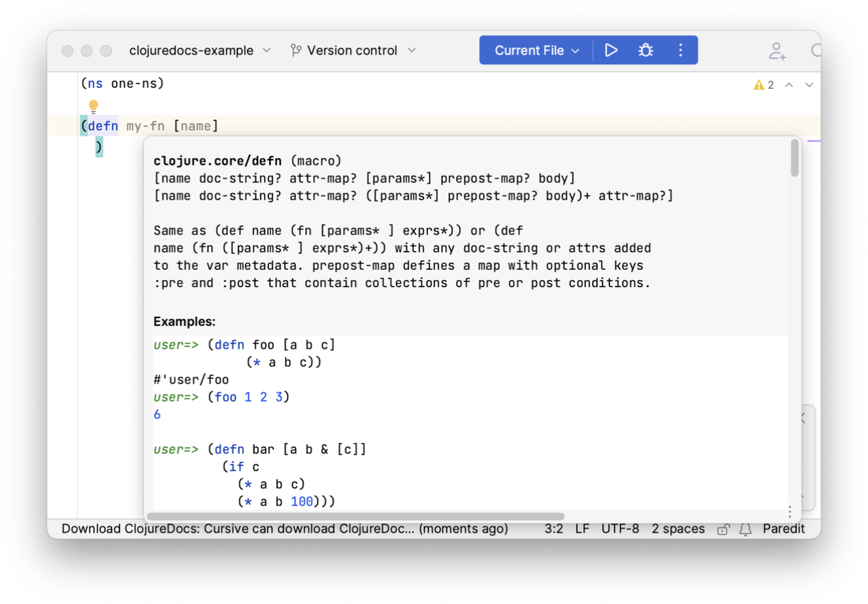This screenshot has width=868, height=604.
Task: Click the vertical scrollbar in documentation popup
Action: [x=794, y=158]
